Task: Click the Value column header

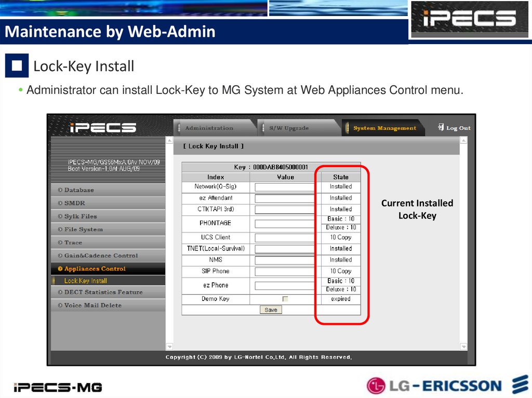Action: (x=285, y=177)
